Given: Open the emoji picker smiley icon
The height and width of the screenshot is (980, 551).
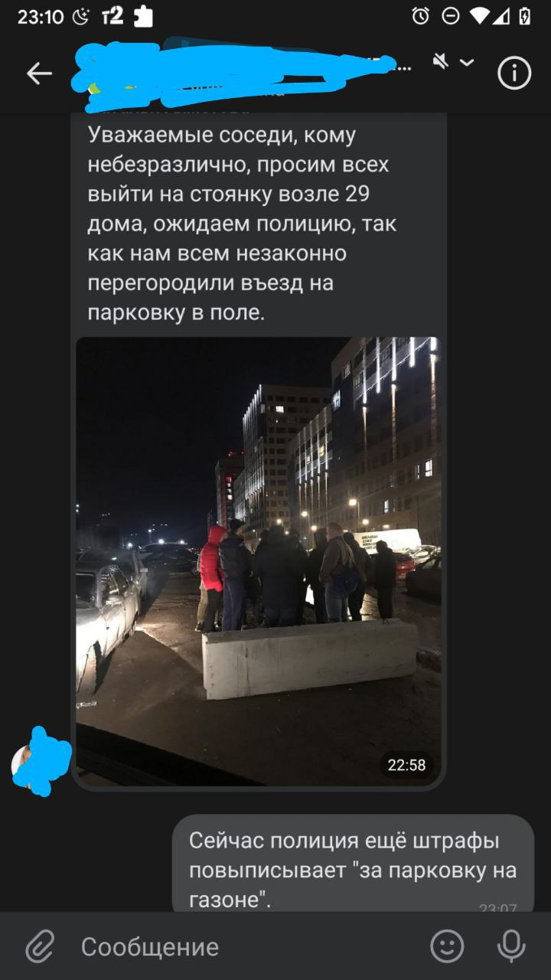Looking at the screenshot, I should tap(447, 946).
